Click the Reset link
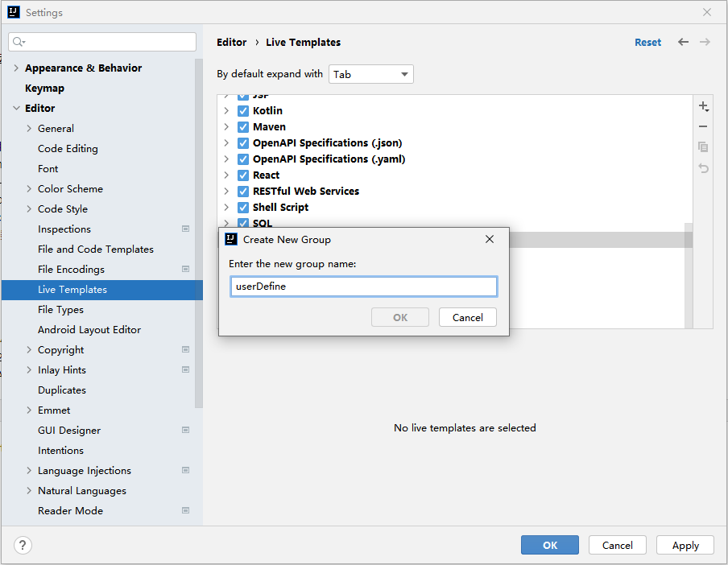Screen dimensions: 728x565 tap(647, 42)
